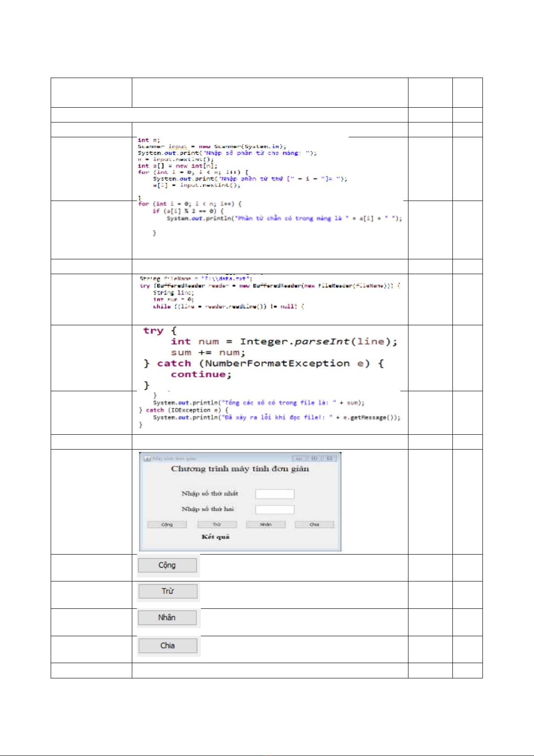Focus the 'Nhập số thứ hai' input box
The width and height of the screenshot is (534, 756).
275,509
